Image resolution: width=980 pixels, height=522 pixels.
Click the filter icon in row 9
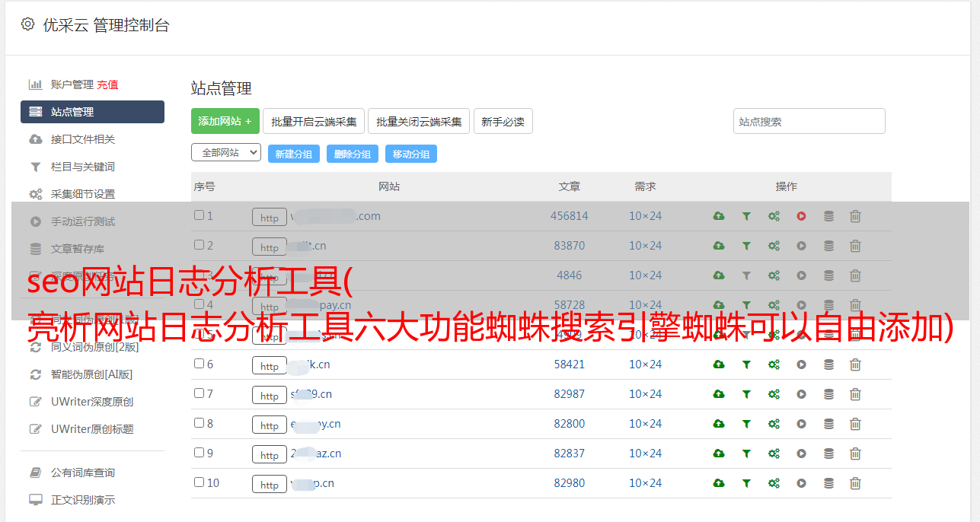[746, 454]
